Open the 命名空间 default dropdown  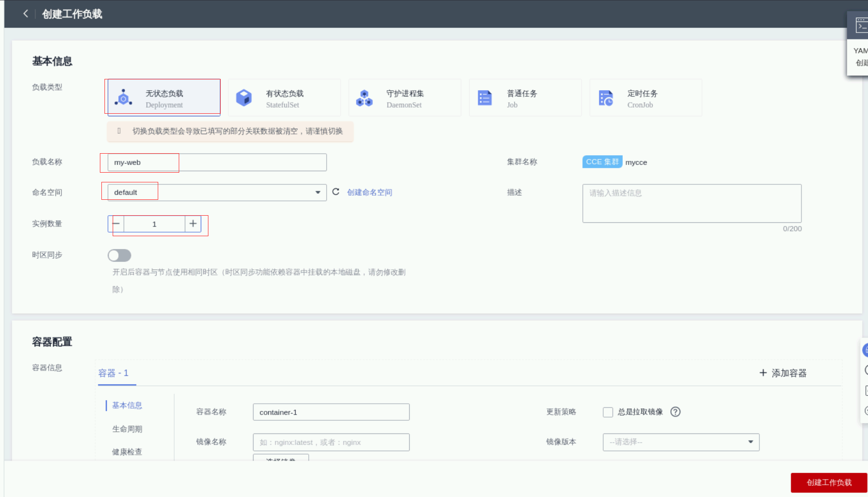(217, 193)
